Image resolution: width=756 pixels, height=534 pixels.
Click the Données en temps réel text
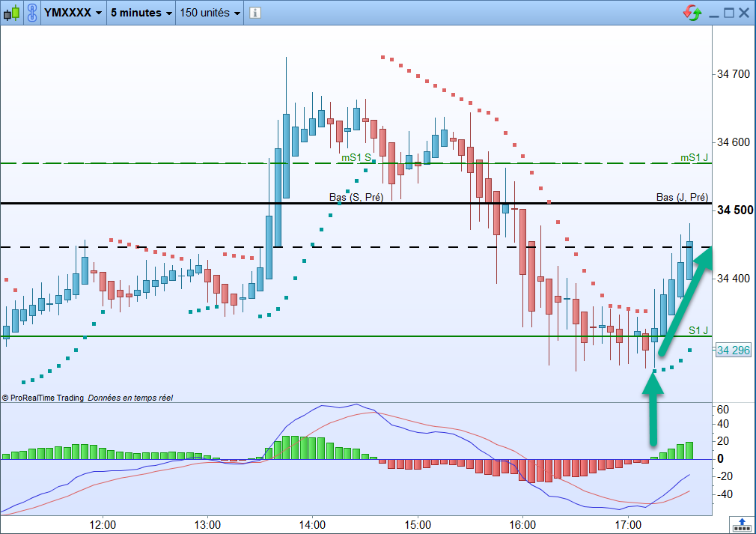click(x=130, y=398)
